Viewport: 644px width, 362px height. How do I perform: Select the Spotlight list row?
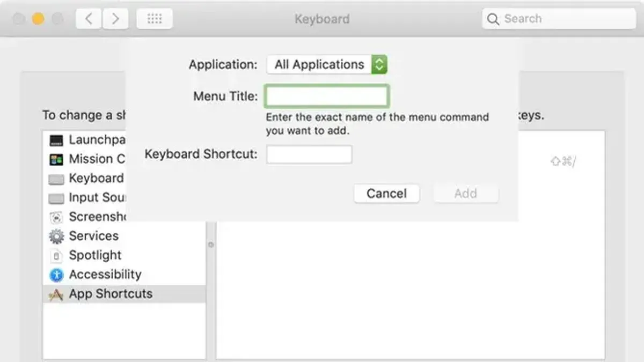pos(125,255)
